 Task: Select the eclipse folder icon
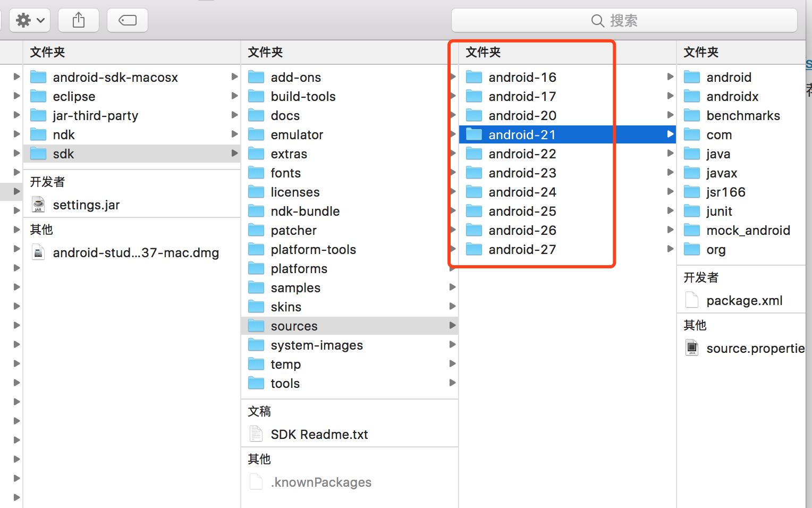click(38, 97)
